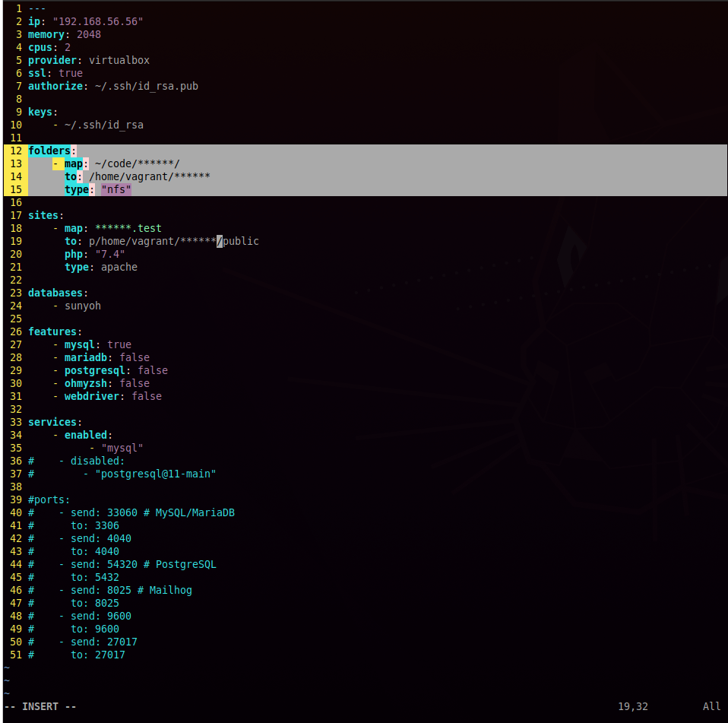Click the -- INSERT -- mode indicator

pyautogui.click(x=40, y=706)
